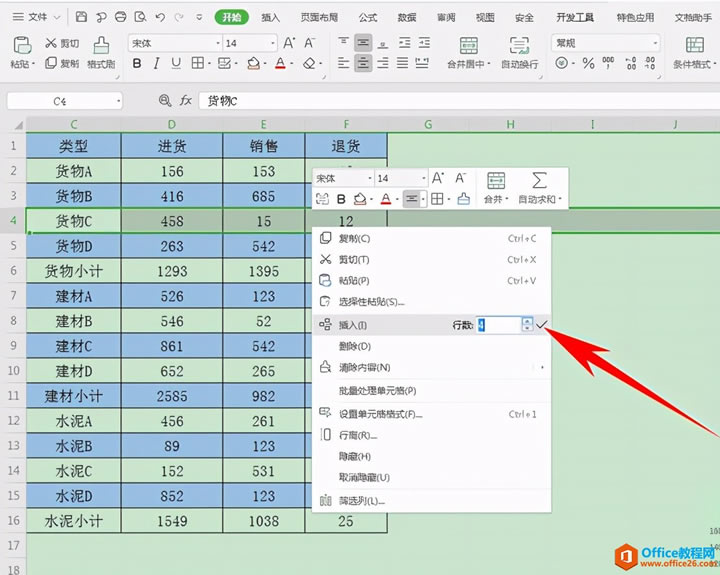Toggle Bold in the mini toolbar

point(341,199)
